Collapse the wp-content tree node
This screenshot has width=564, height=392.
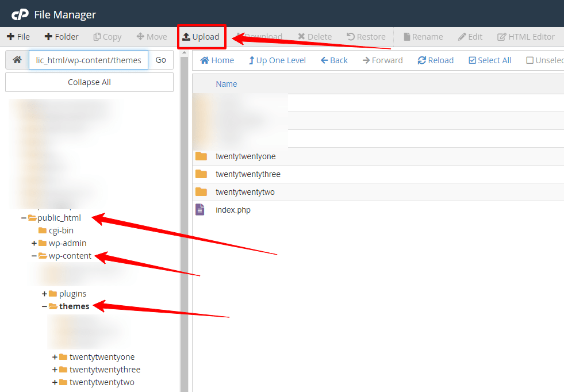click(x=34, y=256)
